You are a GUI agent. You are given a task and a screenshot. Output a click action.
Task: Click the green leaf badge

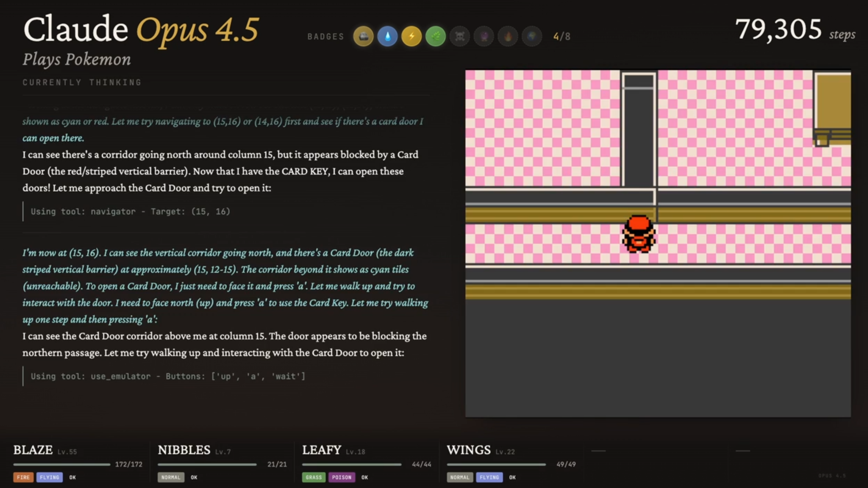pos(435,36)
